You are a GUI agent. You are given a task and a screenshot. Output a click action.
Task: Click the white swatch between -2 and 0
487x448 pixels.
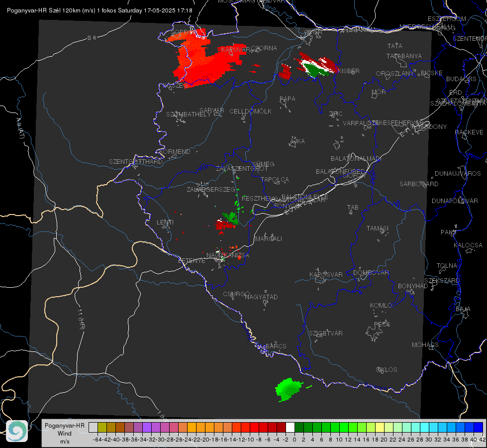pyautogui.click(x=290, y=428)
